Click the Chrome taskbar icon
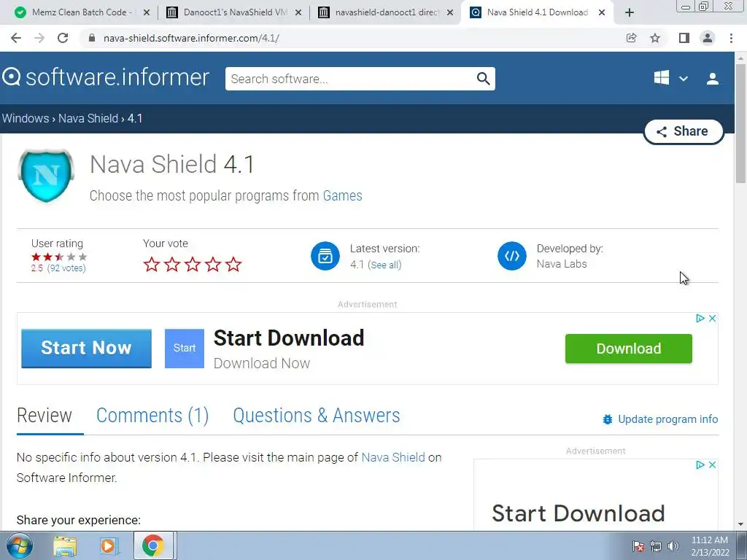 [153, 545]
